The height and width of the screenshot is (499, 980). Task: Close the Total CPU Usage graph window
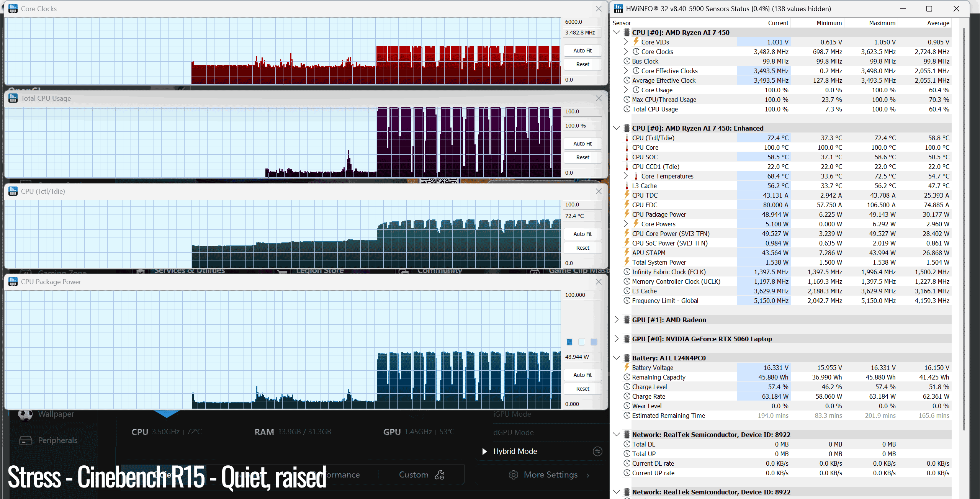pos(599,98)
